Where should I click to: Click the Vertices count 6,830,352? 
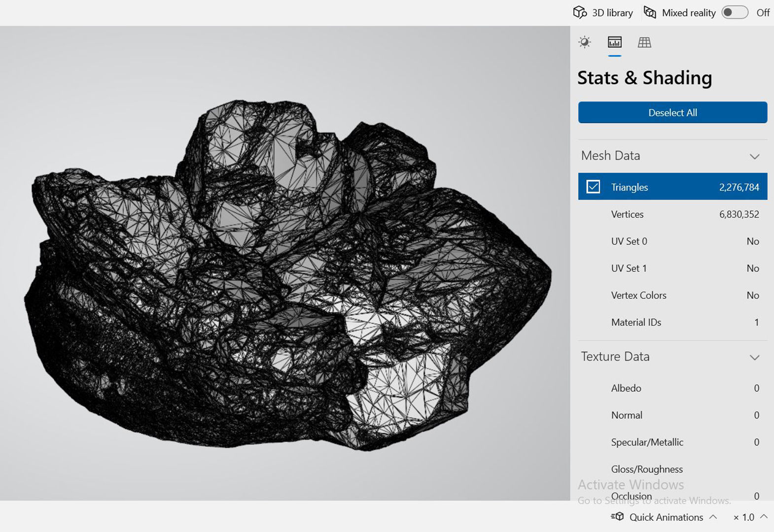[x=739, y=214]
